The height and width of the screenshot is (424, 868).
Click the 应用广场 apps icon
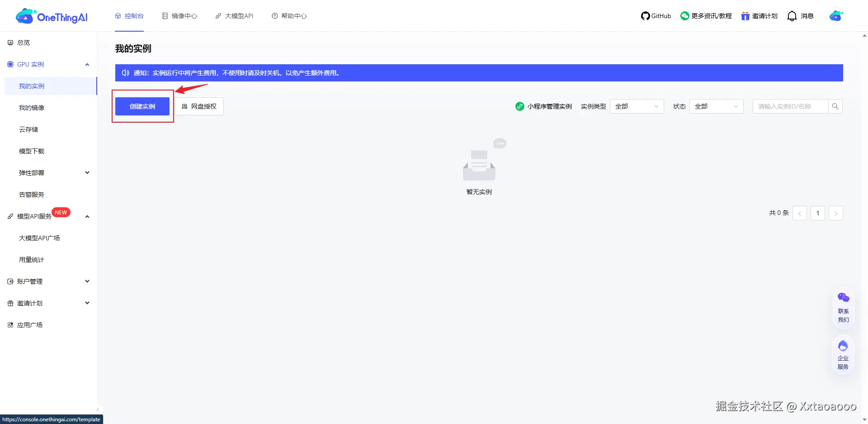tap(10, 325)
